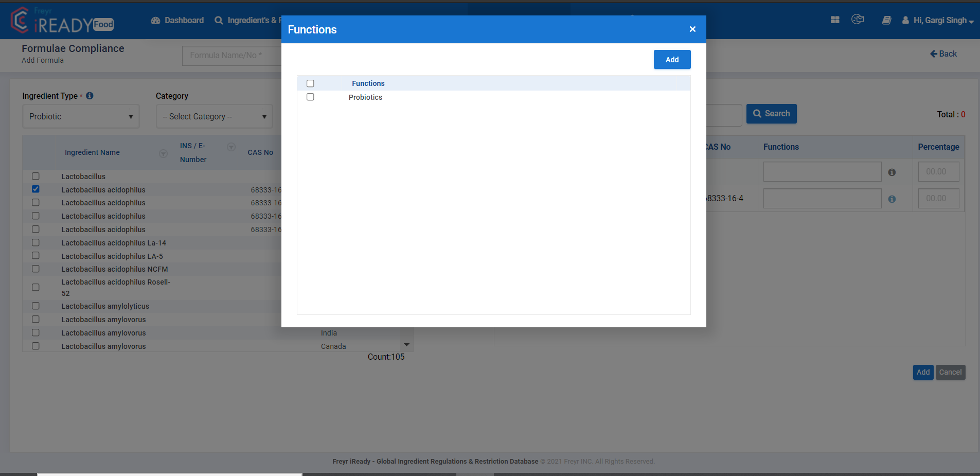Viewport: 980px width, 476px height.
Task: Open the filter icon beside Ingredient Name column
Action: pos(164,153)
